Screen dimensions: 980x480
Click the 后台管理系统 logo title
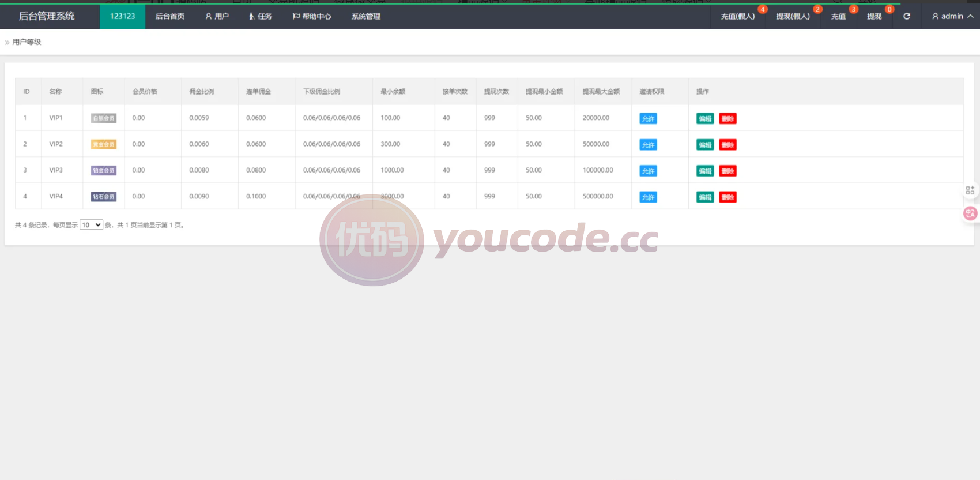point(47,16)
